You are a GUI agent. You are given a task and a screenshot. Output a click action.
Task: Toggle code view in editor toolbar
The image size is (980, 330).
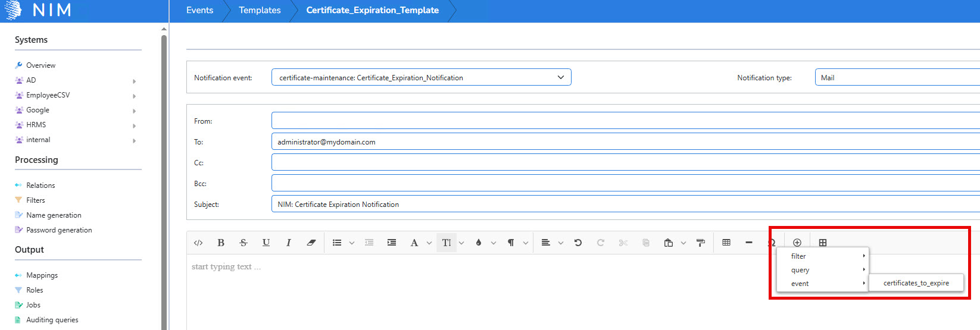[x=198, y=243]
